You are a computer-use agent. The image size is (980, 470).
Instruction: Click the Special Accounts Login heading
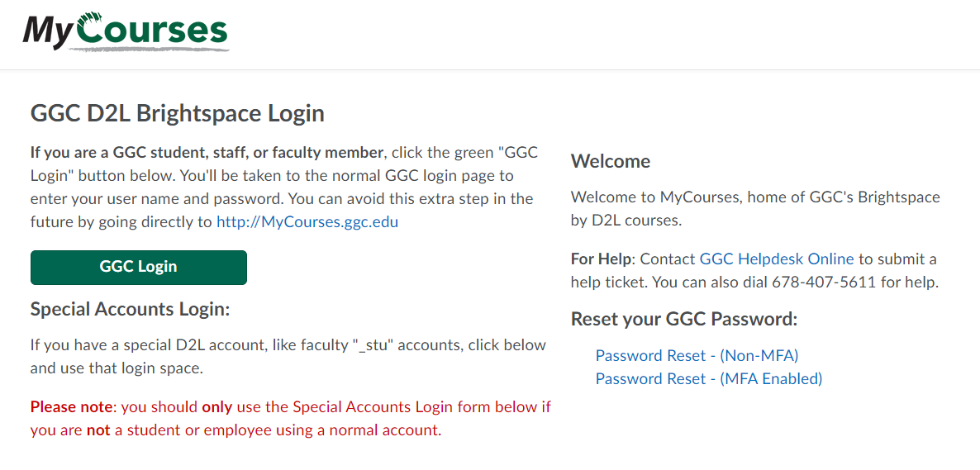pyautogui.click(x=130, y=310)
